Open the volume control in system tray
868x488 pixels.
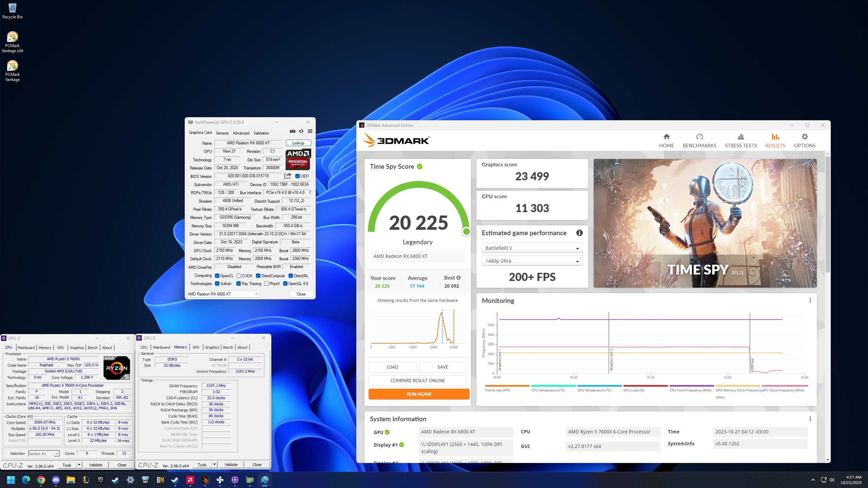coord(831,480)
